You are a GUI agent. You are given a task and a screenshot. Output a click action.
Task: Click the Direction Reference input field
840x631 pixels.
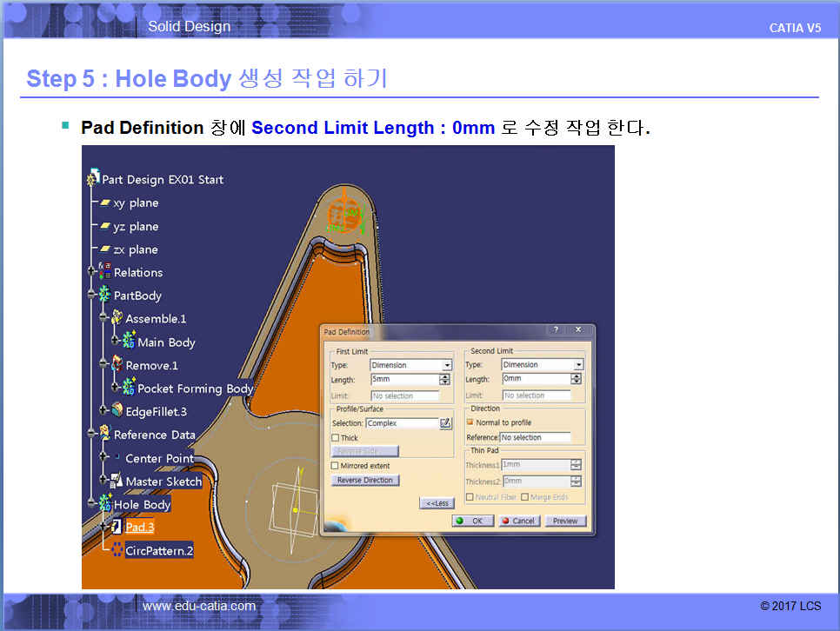pos(536,437)
